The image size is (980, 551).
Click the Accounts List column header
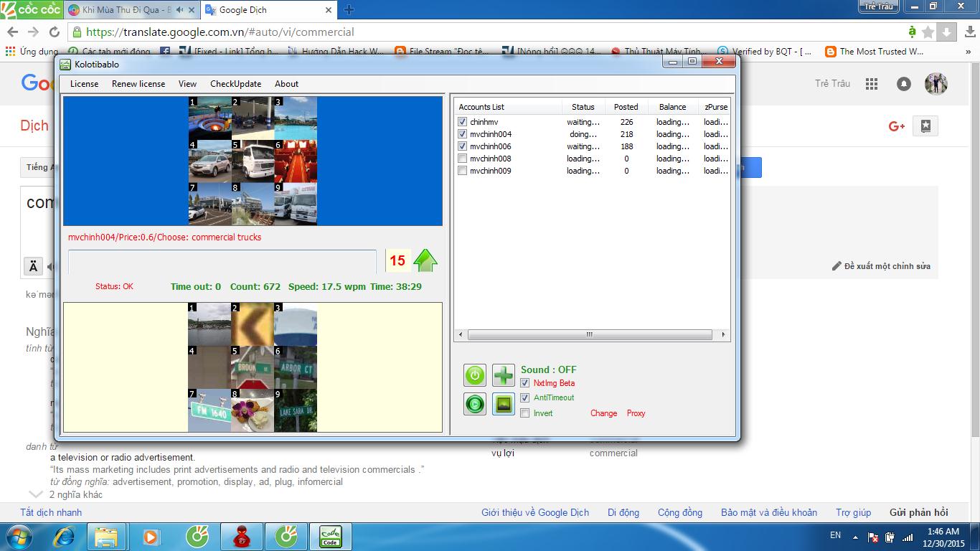pyautogui.click(x=509, y=107)
